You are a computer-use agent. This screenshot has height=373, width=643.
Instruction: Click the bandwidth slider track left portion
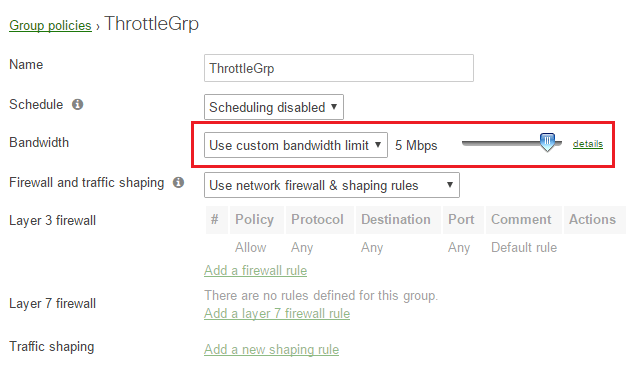[500, 143]
